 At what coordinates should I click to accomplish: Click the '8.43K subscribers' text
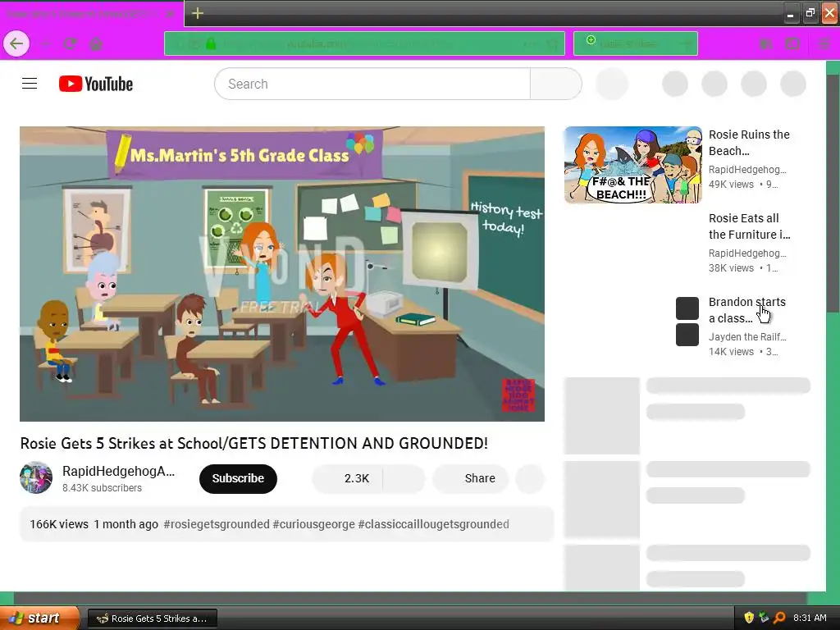102,487
